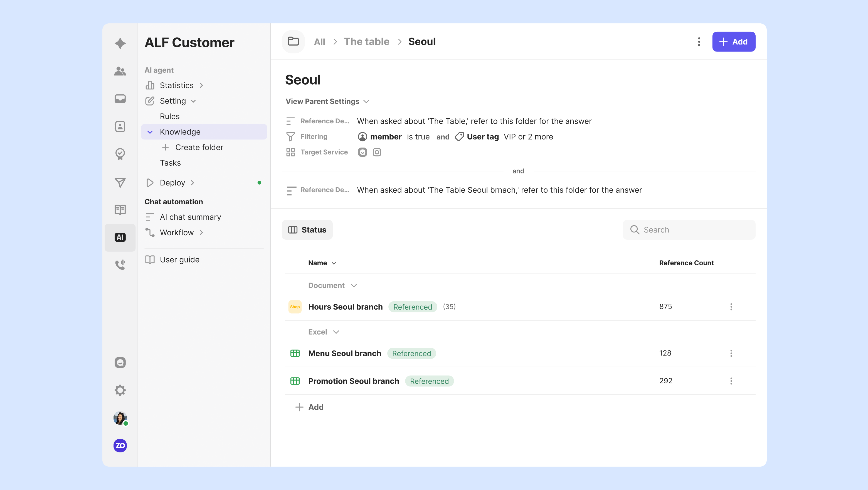Click the paper plane send icon
The image size is (868, 490).
coord(120,182)
